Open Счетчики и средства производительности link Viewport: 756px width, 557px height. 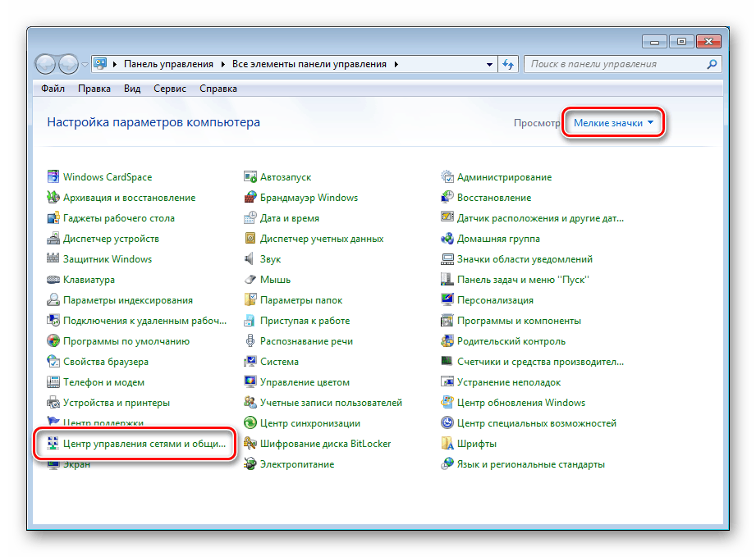click(x=540, y=362)
